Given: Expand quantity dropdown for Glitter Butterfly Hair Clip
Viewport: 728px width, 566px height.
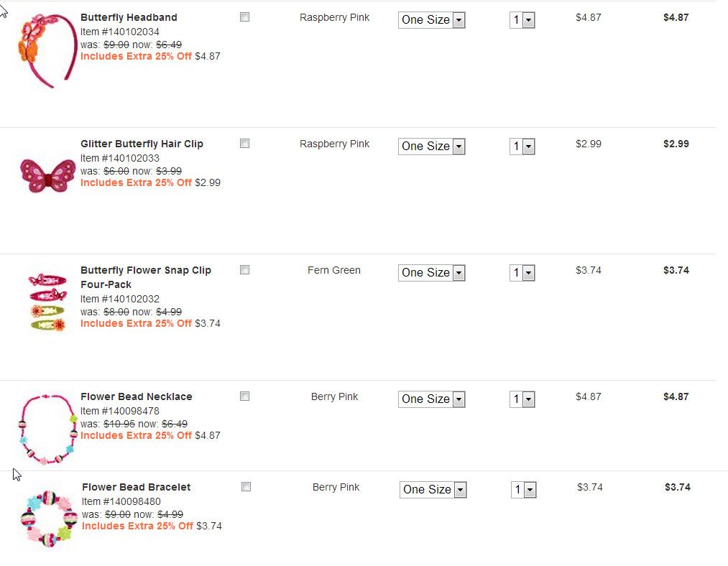Looking at the screenshot, I should [x=522, y=147].
